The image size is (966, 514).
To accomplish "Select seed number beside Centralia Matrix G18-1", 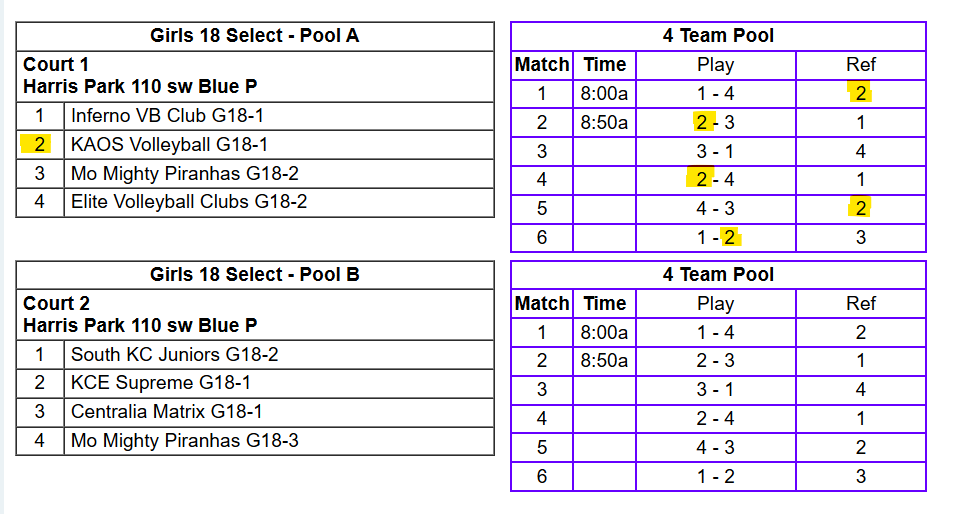I will click(x=39, y=412).
